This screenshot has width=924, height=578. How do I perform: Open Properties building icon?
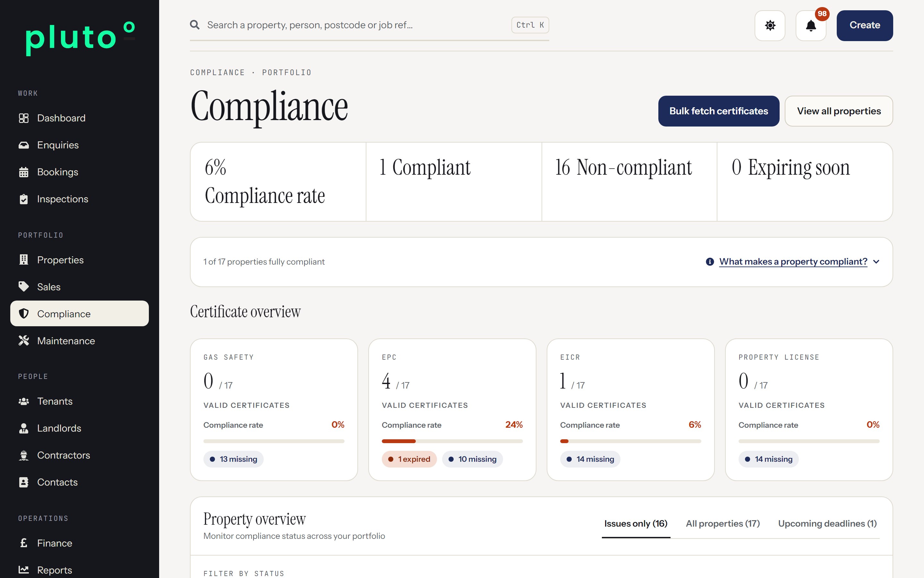(24, 260)
